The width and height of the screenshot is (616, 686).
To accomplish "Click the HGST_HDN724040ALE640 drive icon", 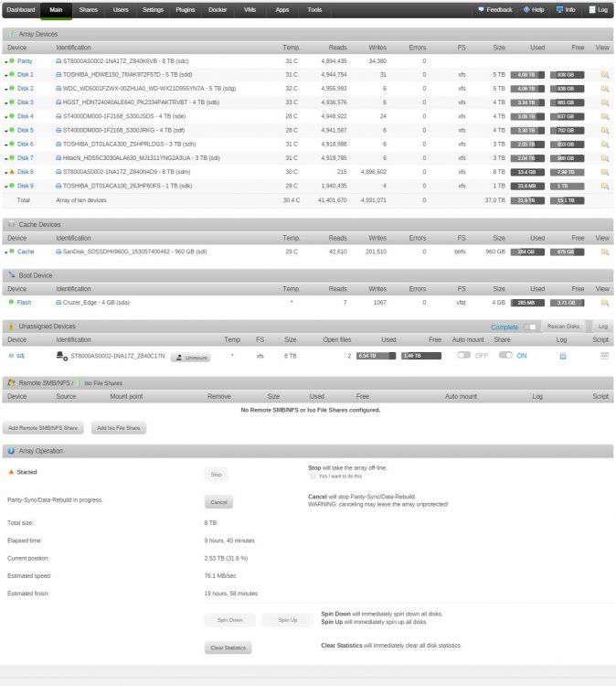I will click(58, 102).
